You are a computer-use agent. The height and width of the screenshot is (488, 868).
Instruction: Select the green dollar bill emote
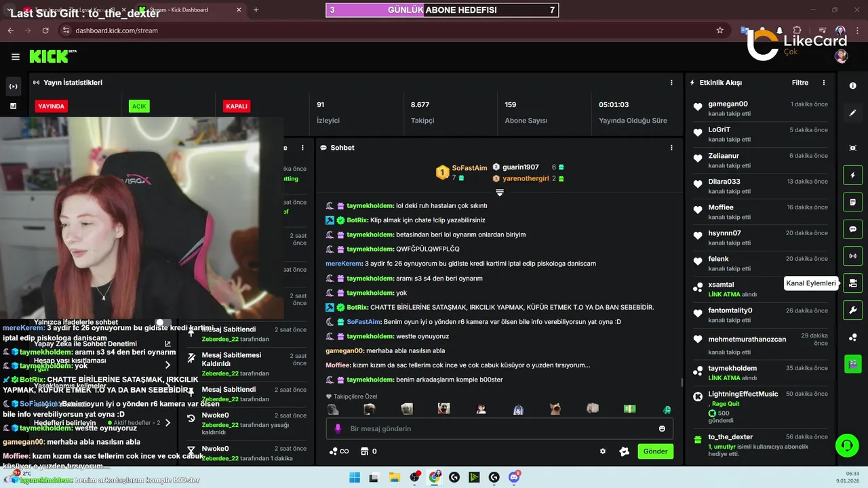coord(630,409)
